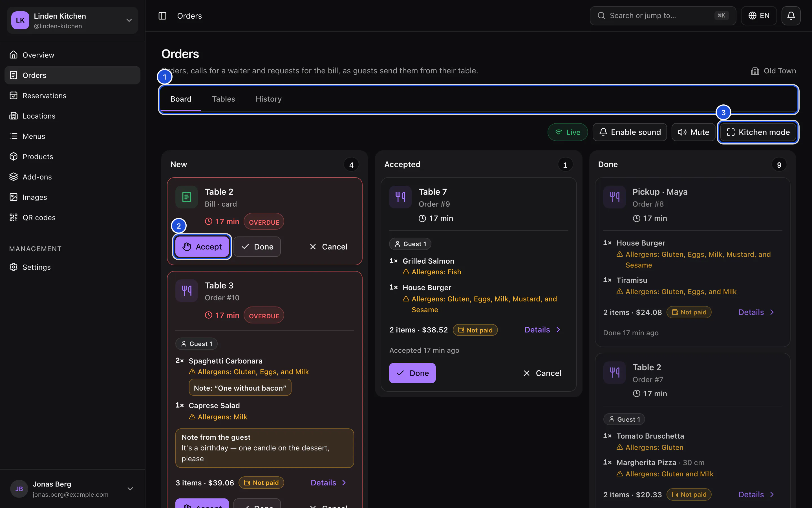812x508 pixels.
Task: Open Add-ons in sidebar
Action: click(72, 177)
